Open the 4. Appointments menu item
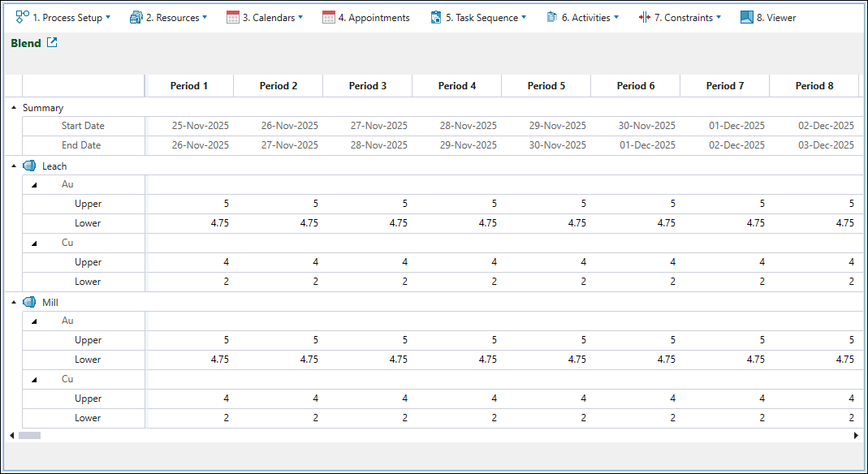 coord(374,17)
